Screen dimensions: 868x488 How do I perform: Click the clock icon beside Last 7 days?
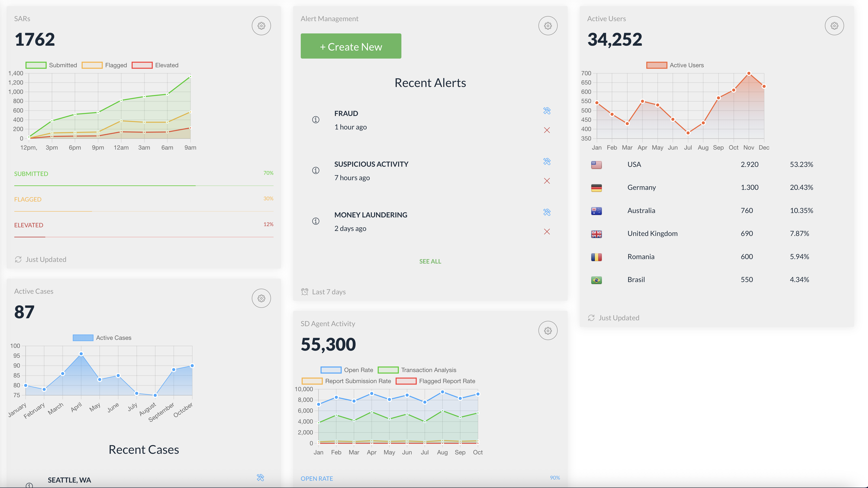click(x=305, y=292)
